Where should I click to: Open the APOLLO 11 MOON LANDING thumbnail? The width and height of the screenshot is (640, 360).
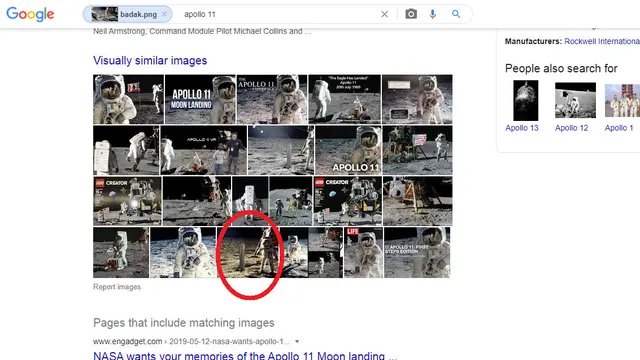click(200, 99)
